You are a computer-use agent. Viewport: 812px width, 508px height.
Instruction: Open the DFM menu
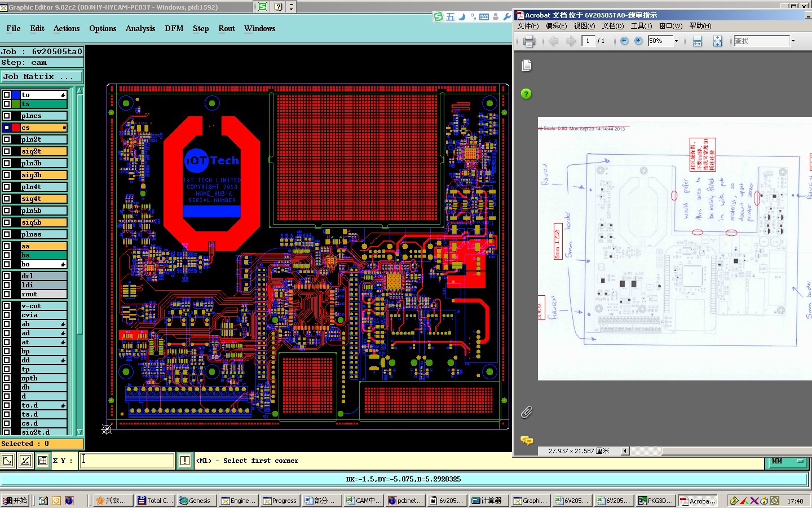coord(174,28)
